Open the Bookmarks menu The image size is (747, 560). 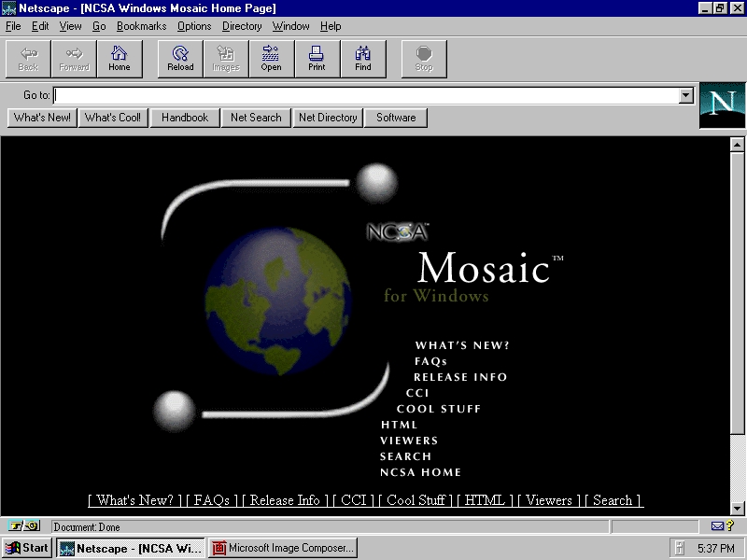[142, 26]
